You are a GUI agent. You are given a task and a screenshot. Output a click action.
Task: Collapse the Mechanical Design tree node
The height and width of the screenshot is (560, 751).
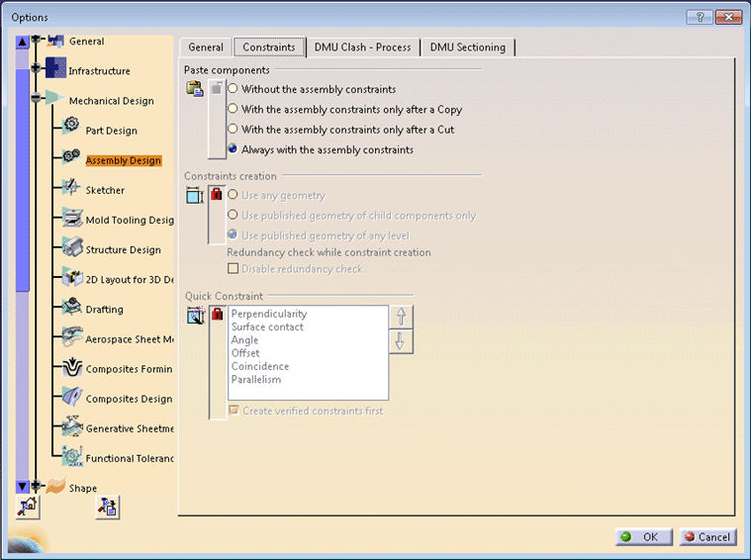[x=36, y=98]
